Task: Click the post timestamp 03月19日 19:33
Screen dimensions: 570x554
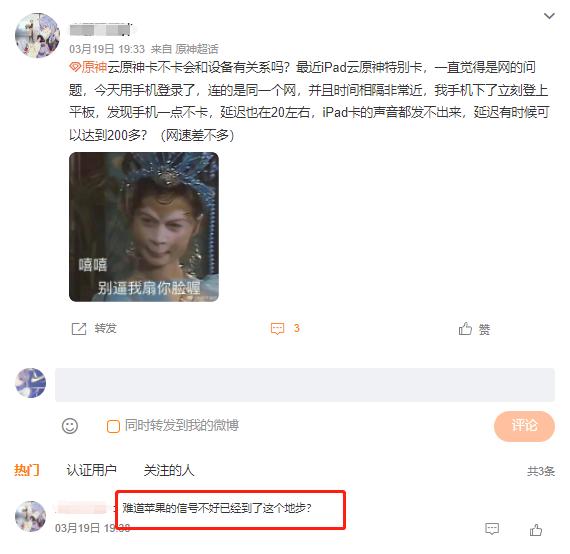Action: [107, 49]
